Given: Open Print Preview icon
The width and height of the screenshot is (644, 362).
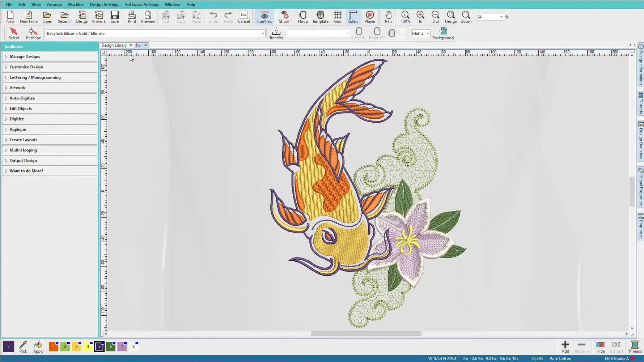Looking at the screenshot, I should click(x=148, y=17).
